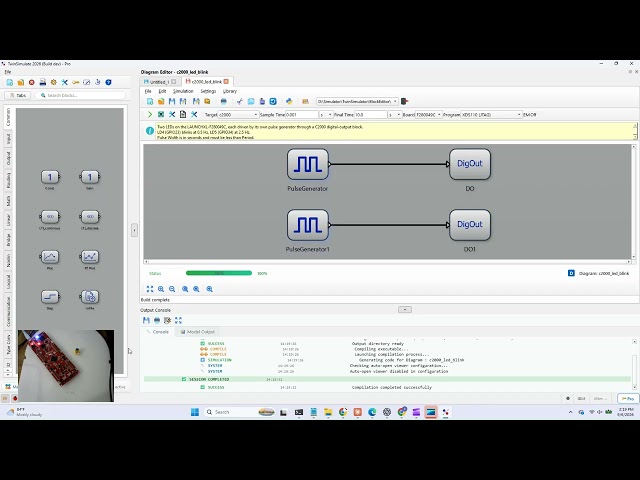Click the DigOut block labeled DO
The width and height of the screenshot is (640, 480).
point(470,164)
